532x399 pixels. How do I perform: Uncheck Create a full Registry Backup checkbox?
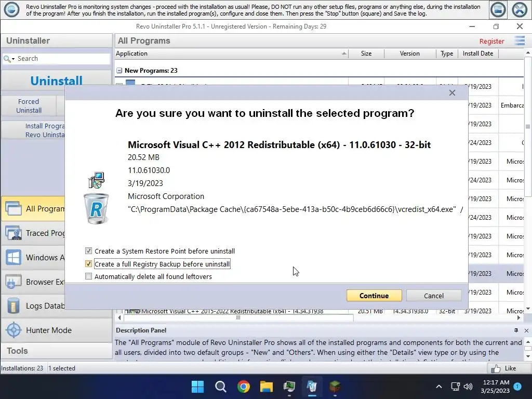[88, 263]
